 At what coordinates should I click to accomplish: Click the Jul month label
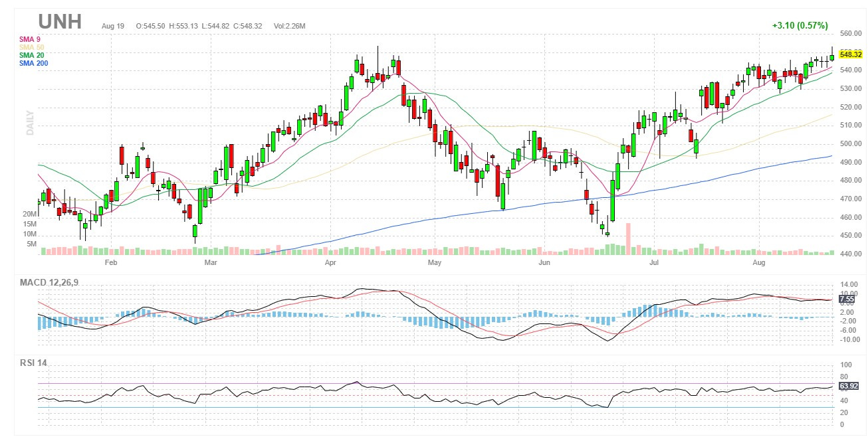pos(654,264)
